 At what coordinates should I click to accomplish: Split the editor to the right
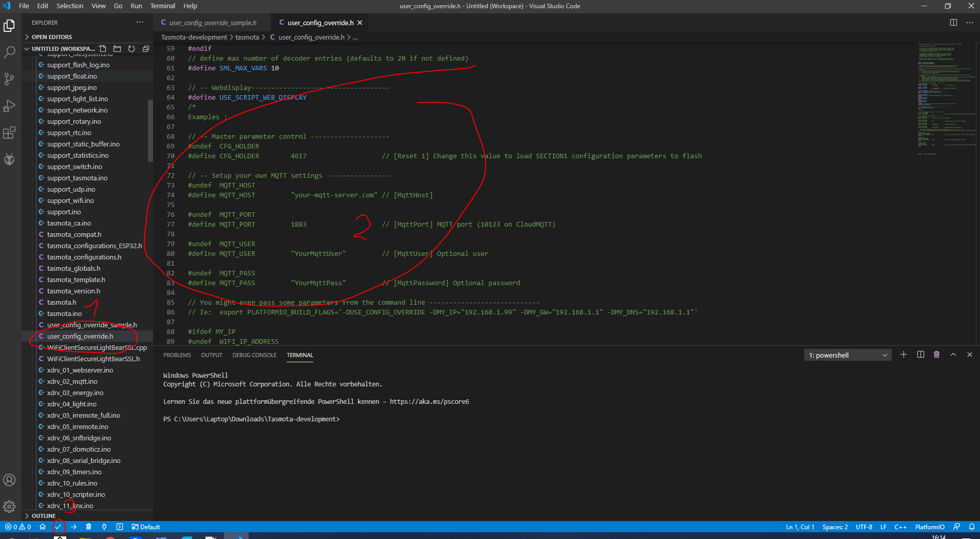(x=953, y=23)
